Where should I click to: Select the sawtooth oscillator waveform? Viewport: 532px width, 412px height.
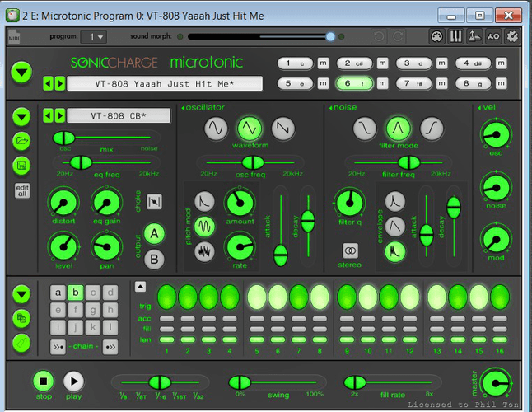(x=282, y=129)
